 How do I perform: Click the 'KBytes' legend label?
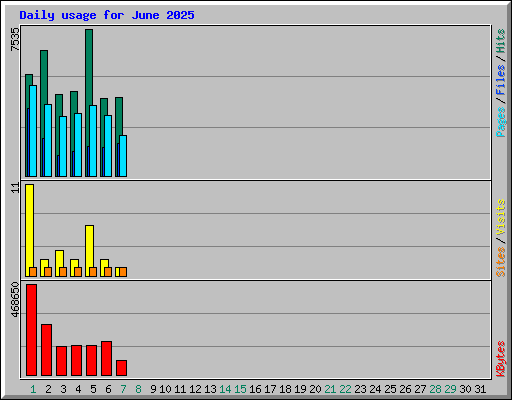click(500, 359)
